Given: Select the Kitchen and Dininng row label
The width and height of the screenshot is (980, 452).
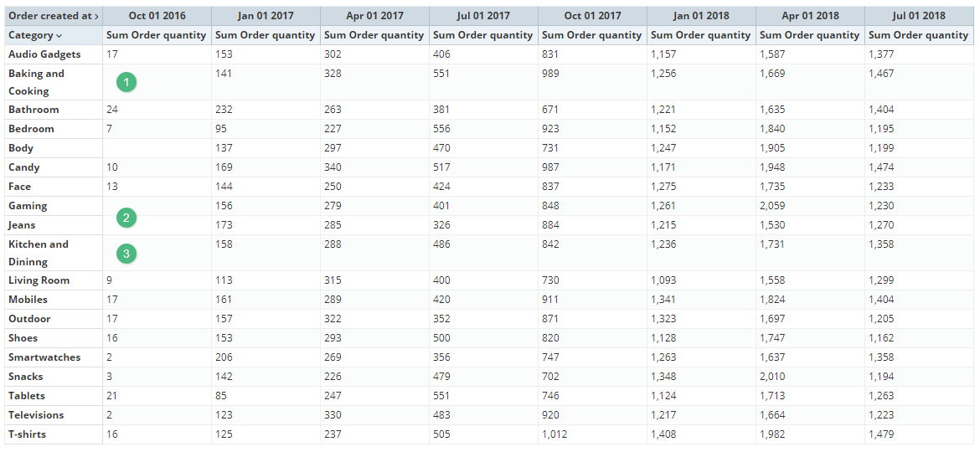Looking at the screenshot, I should [39, 253].
